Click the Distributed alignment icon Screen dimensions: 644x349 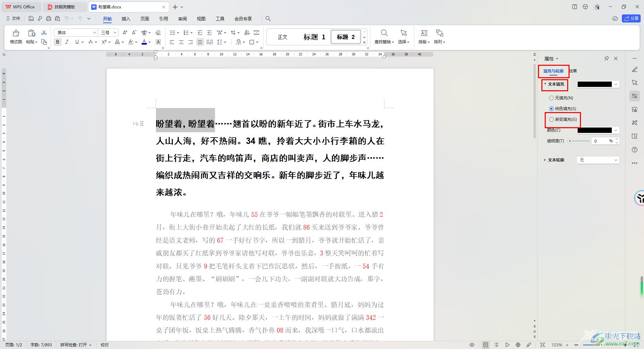(x=210, y=42)
